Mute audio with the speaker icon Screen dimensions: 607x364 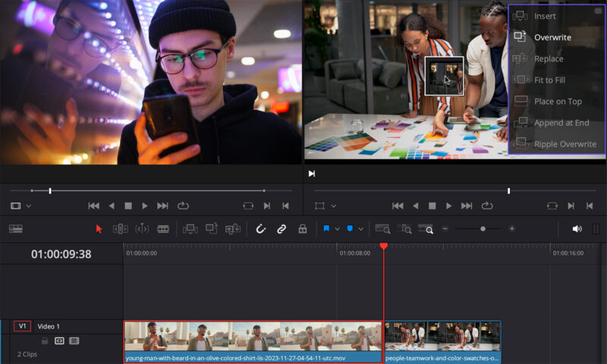point(577,229)
